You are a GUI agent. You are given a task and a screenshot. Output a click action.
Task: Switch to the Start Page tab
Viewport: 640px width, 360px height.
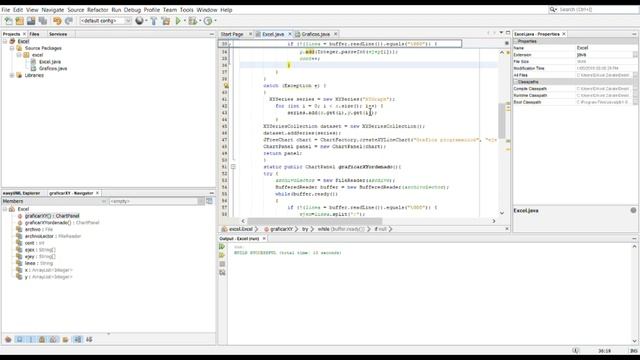click(x=232, y=34)
